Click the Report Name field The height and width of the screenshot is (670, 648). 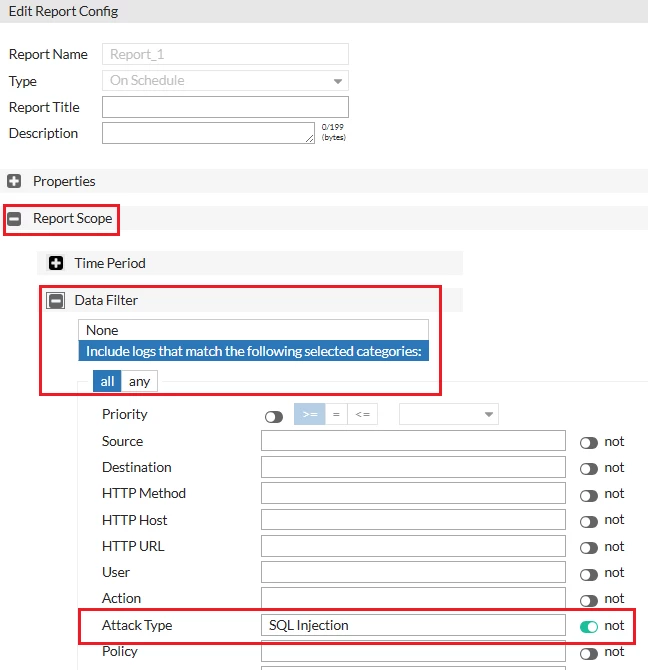[x=225, y=54]
